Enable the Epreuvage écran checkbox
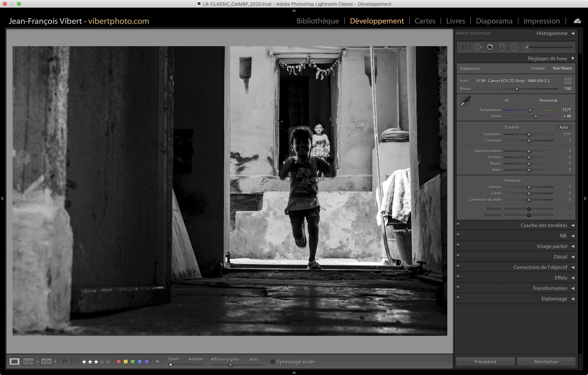This screenshot has width=588, height=375. coord(273,362)
